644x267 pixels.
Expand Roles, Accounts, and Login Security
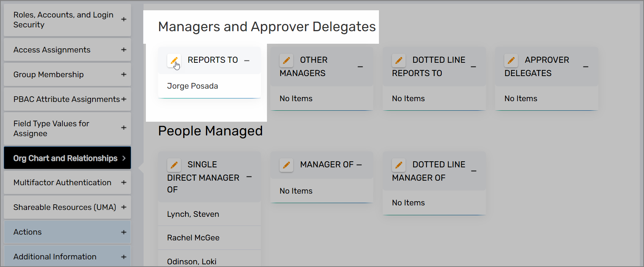click(123, 19)
